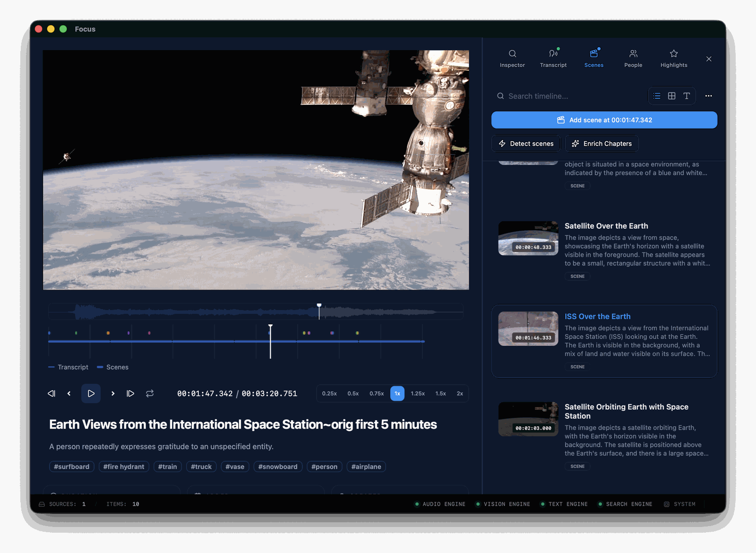This screenshot has height=553, width=756.
Task: Choose the #vase tag
Action: click(x=235, y=467)
